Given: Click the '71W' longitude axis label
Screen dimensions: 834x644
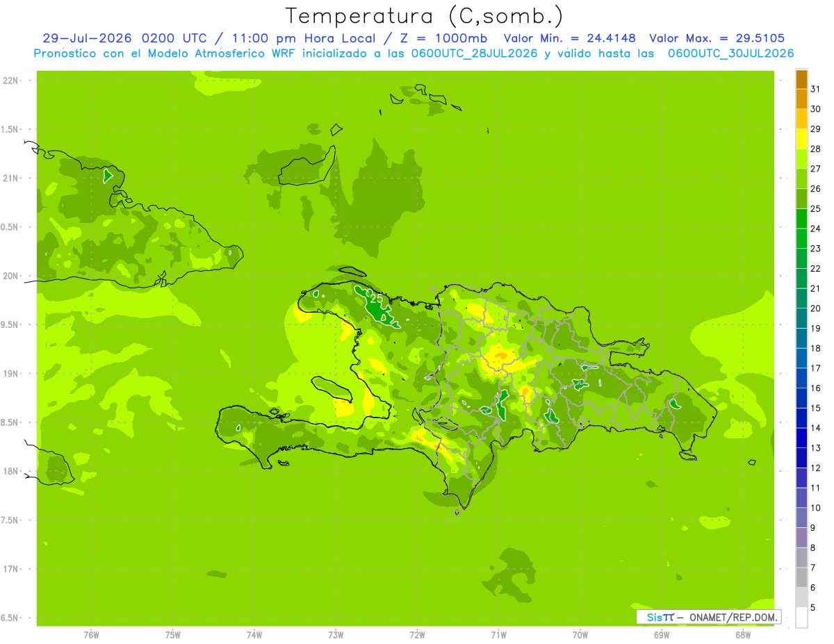Looking at the screenshot, I should (x=498, y=635).
